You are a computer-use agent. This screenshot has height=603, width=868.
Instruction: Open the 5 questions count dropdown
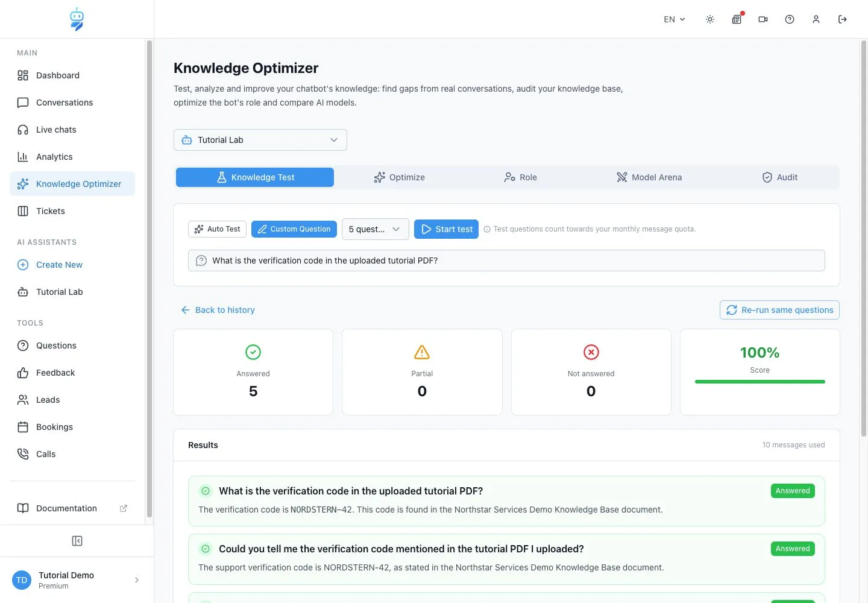[376, 229]
